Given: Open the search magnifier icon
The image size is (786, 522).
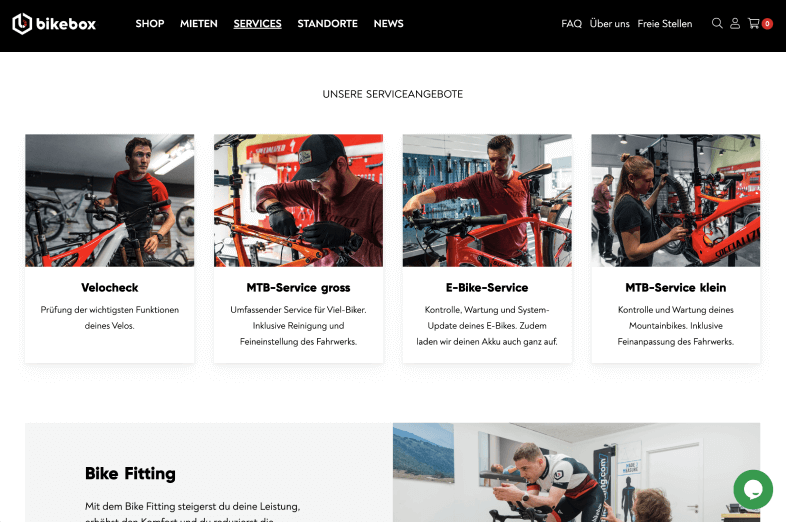Looking at the screenshot, I should (x=717, y=24).
